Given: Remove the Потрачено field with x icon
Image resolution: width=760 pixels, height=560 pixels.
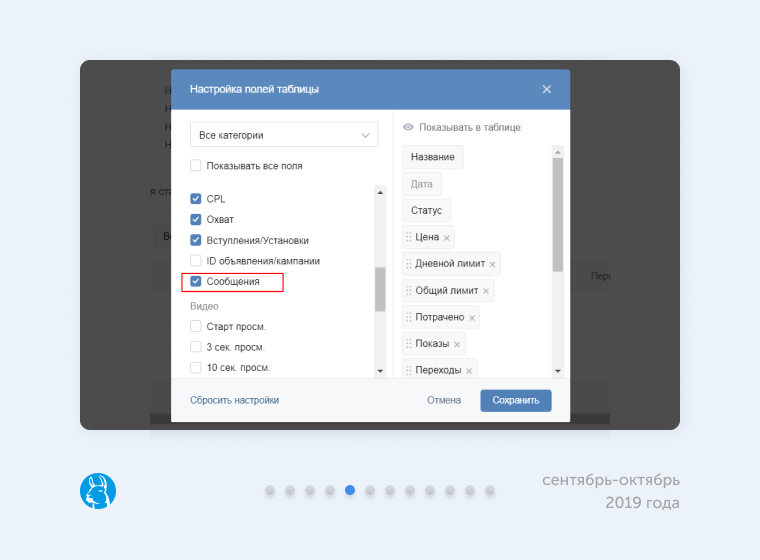Looking at the screenshot, I should pyautogui.click(x=472, y=318).
